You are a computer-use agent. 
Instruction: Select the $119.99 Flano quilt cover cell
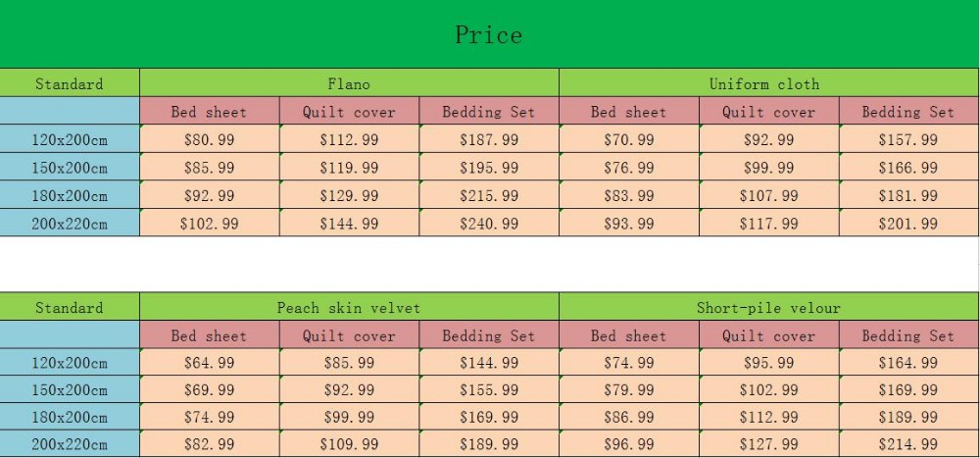click(x=349, y=168)
